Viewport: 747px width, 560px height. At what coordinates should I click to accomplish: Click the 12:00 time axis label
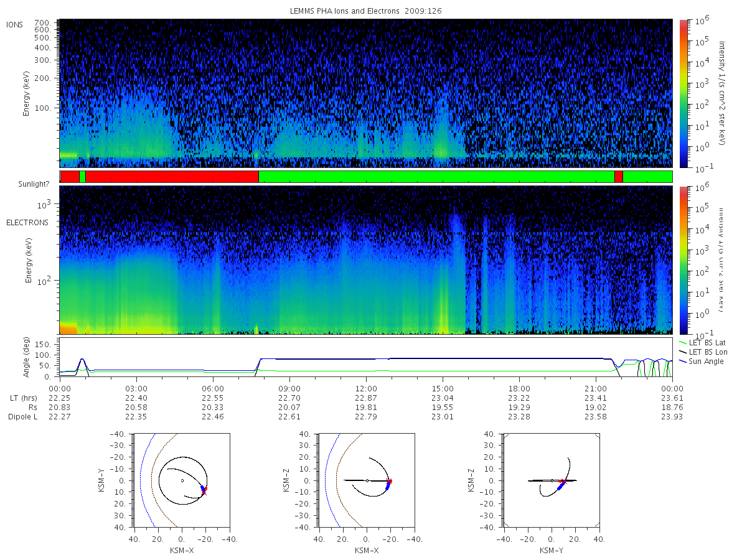(x=366, y=388)
